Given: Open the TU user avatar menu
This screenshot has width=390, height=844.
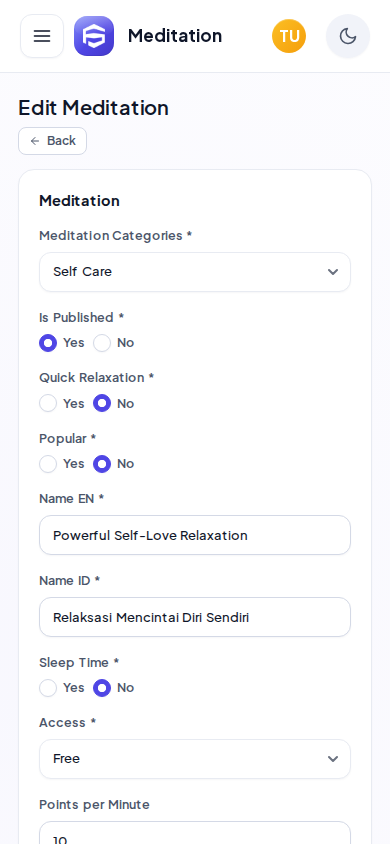Looking at the screenshot, I should pos(289,36).
